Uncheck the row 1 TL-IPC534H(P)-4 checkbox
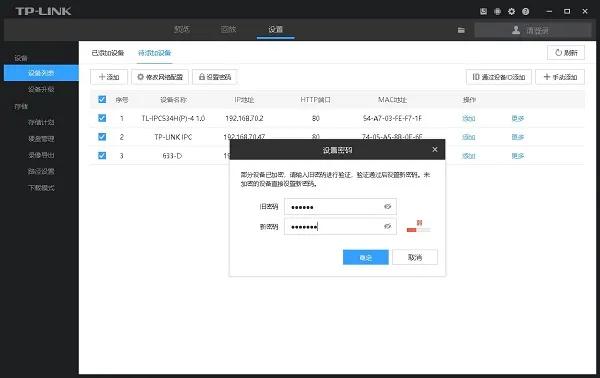This screenshot has height=378, width=600. 102,118
